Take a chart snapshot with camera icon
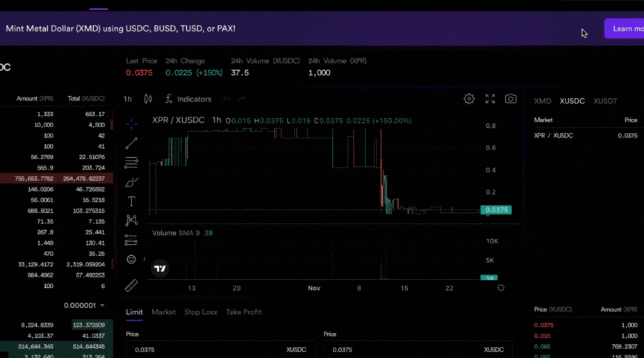 [x=511, y=99]
